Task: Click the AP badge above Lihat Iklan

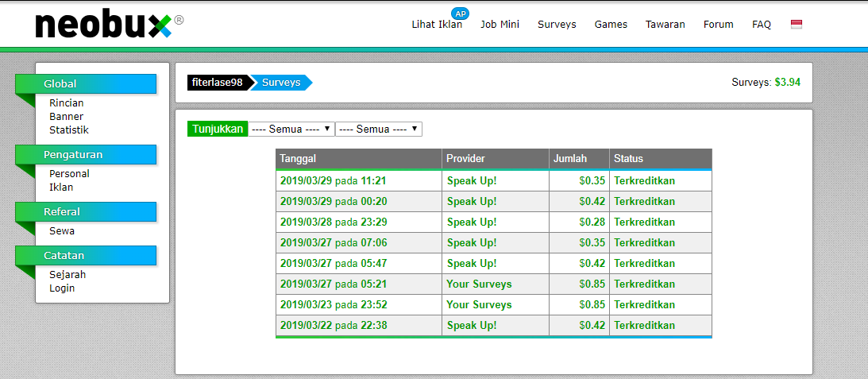Action: (x=460, y=14)
